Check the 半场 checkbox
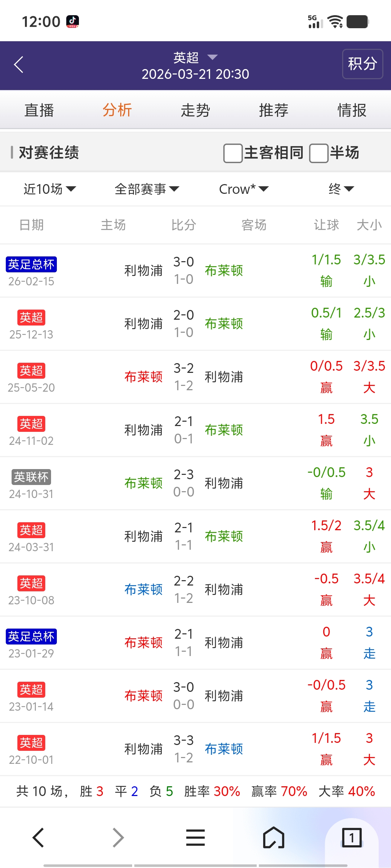Screen dimensions: 391x868 coord(319,153)
